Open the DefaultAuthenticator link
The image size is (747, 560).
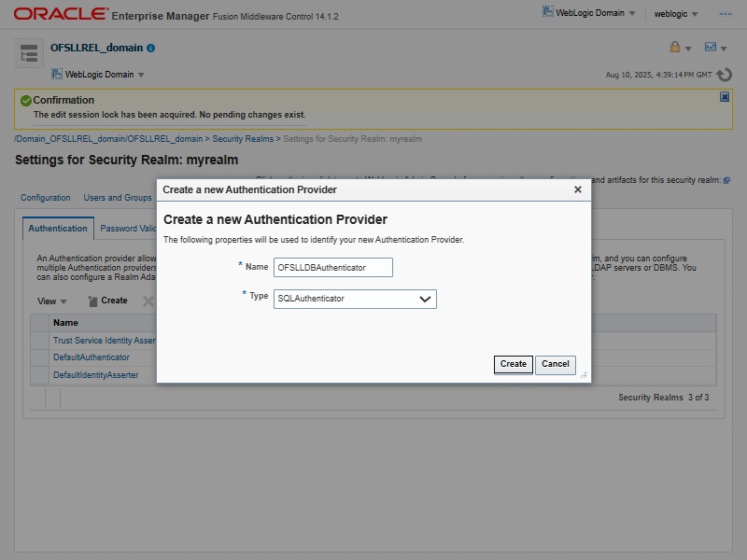pyautogui.click(x=92, y=357)
